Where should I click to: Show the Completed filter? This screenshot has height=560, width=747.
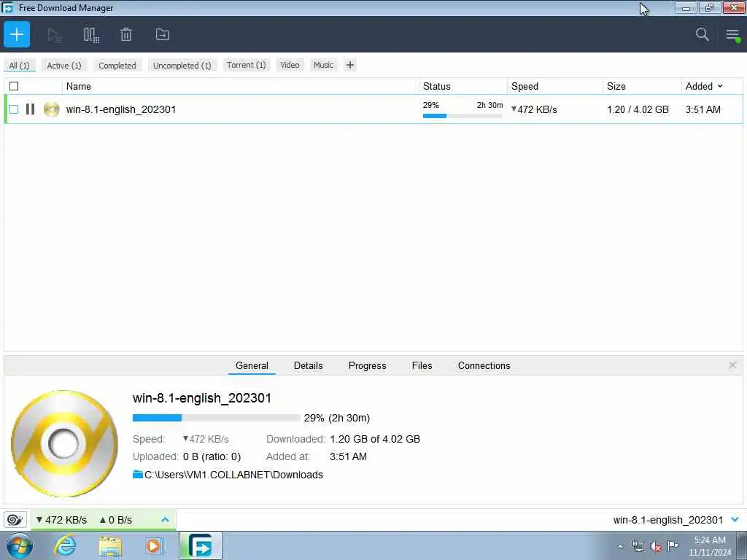click(x=117, y=65)
